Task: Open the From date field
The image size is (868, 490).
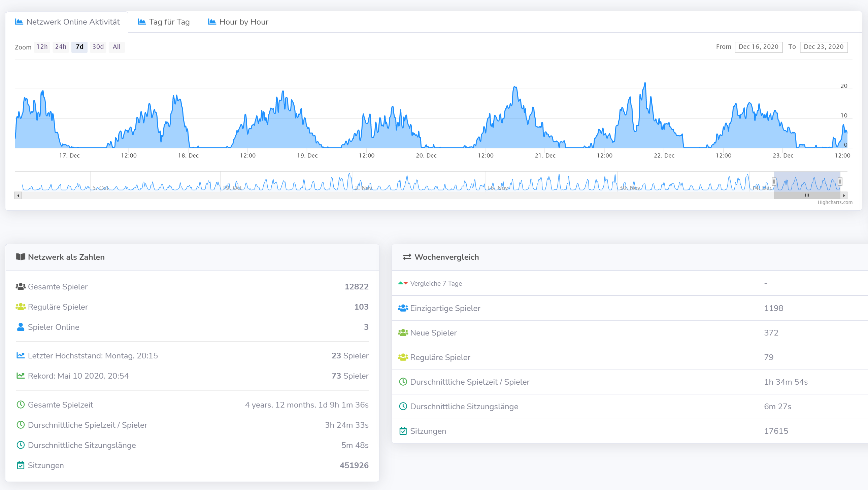Action: [759, 47]
